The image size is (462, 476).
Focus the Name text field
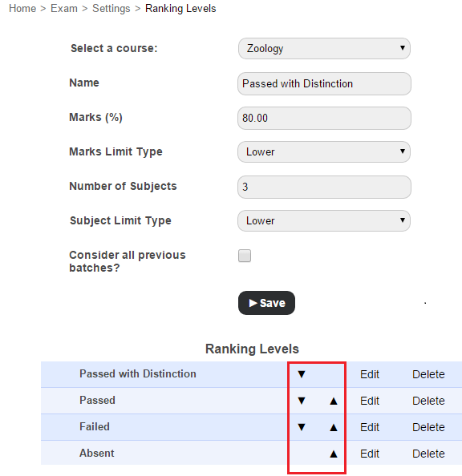324,83
